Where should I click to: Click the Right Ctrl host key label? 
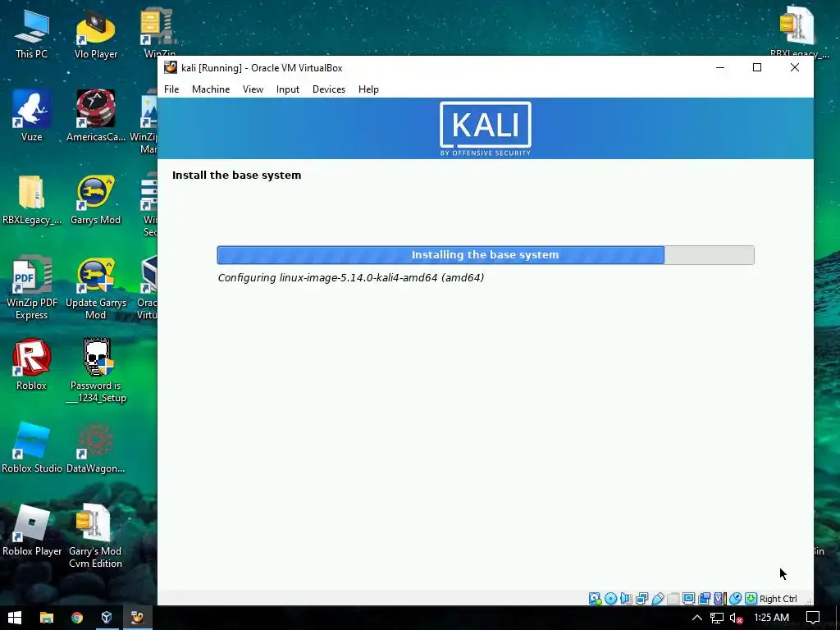(x=778, y=599)
